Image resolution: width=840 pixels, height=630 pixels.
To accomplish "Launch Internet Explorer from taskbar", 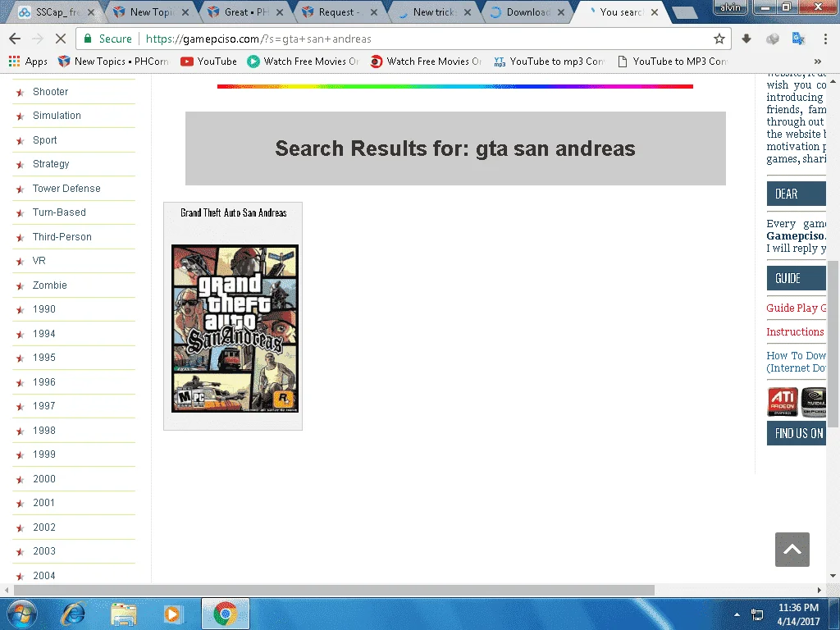I will click(x=72, y=614).
